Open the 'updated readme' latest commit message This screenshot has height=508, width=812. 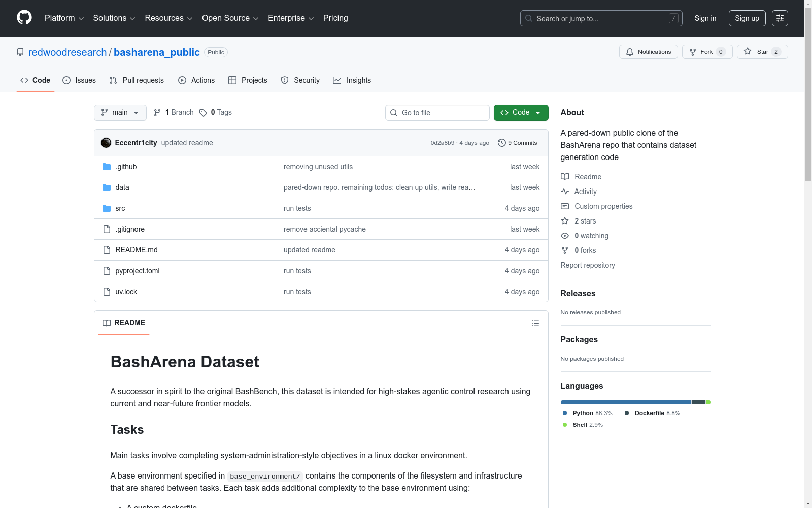coord(187,143)
